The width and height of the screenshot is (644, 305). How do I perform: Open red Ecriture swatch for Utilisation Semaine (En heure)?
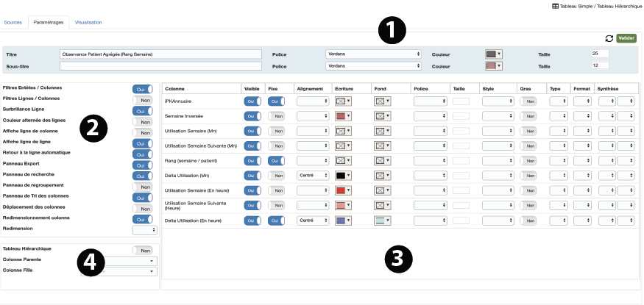point(344,190)
